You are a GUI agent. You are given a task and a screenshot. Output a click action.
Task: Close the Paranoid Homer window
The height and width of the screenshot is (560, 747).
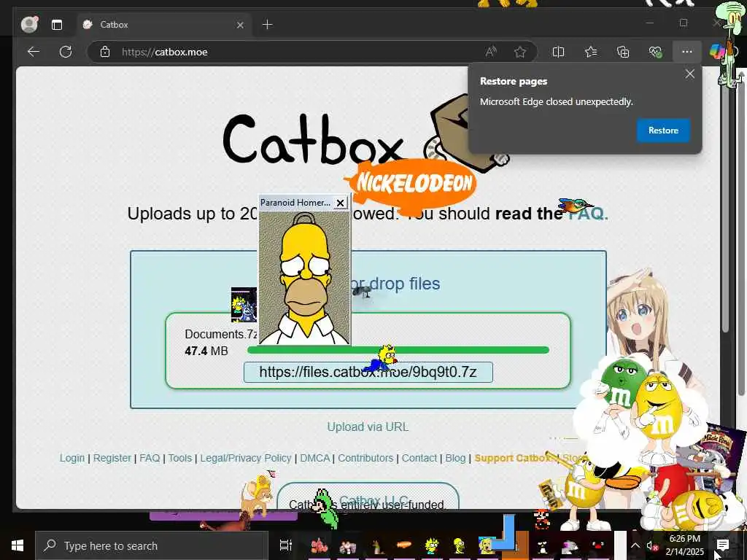coord(340,203)
